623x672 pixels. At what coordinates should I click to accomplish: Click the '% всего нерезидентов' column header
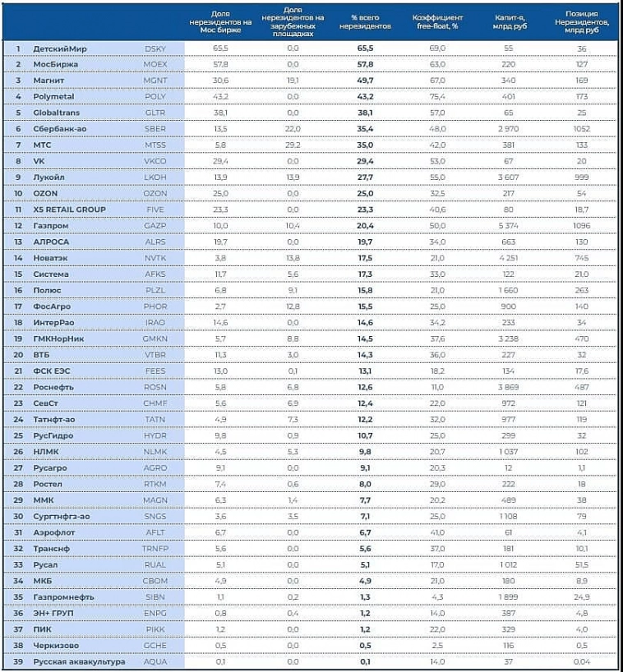[x=365, y=21]
